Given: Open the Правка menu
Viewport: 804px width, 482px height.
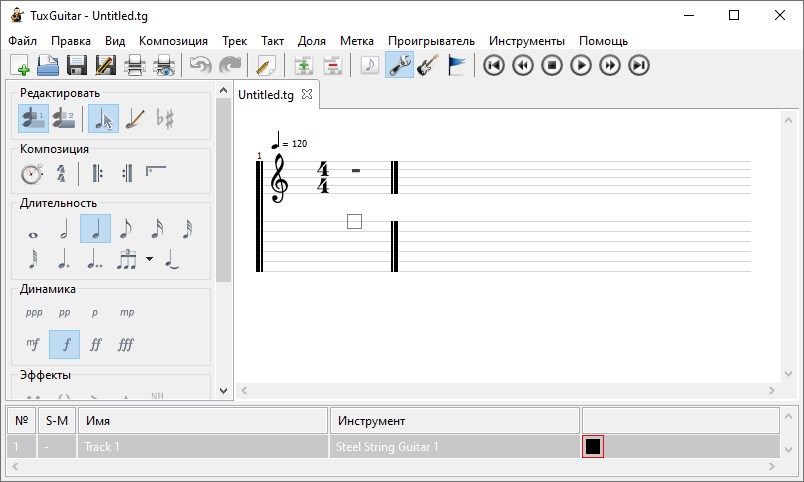Looking at the screenshot, I should click(71, 41).
